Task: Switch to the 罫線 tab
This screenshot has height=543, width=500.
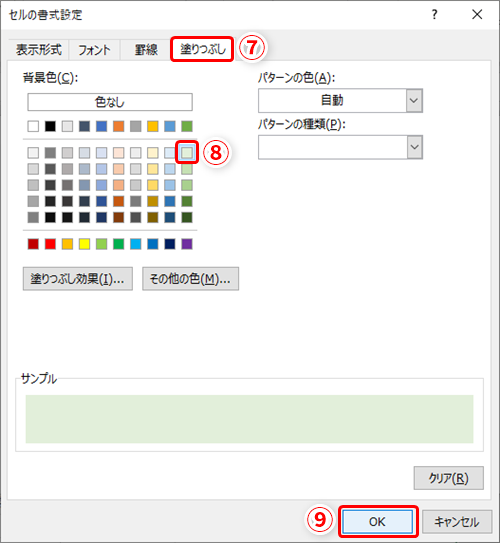Action: 146,50
